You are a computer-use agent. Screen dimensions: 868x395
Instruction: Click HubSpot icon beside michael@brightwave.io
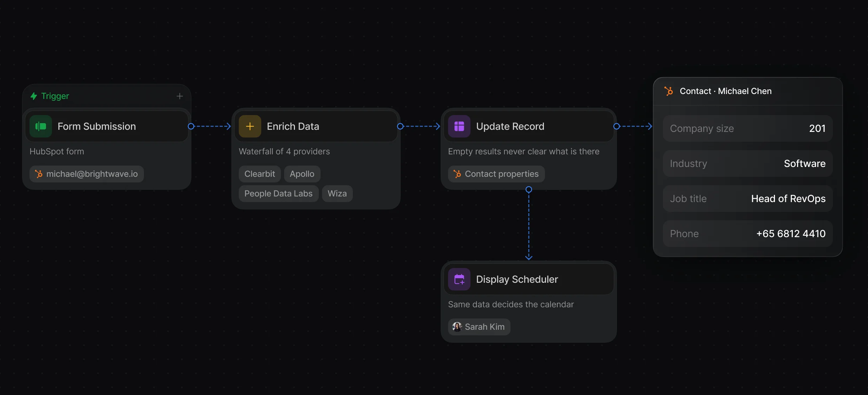coord(39,174)
